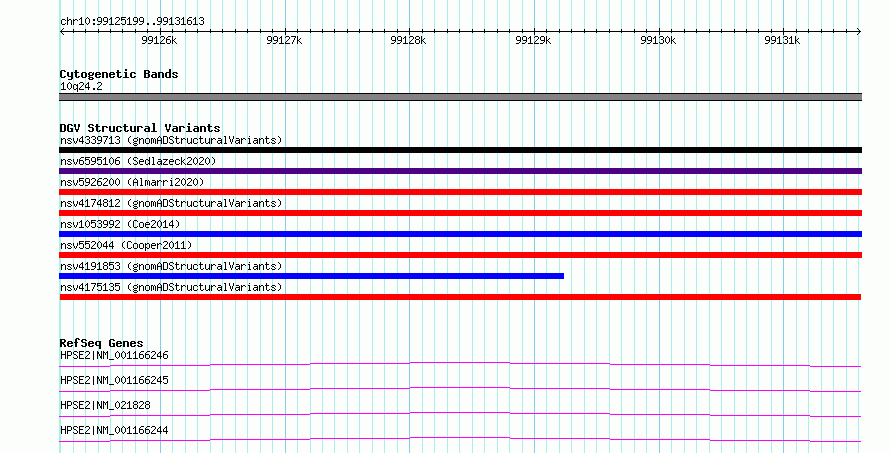The height and width of the screenshot is (453, 890).
Task: Click the magenta HPSE2 NM_001166245 transcript line
Action: [x=460, y=389]
